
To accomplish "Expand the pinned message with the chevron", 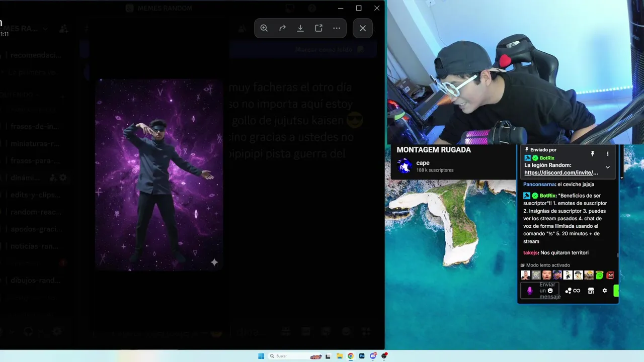I will coord(607,167).
